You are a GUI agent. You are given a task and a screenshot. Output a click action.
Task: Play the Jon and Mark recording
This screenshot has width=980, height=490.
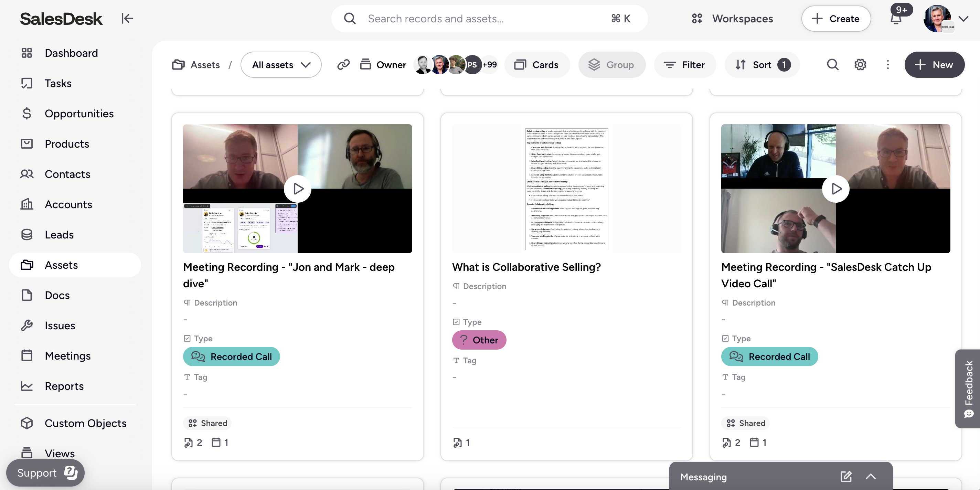[298, 189]
